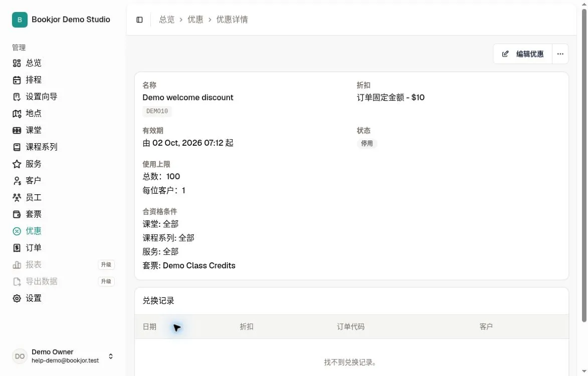Click the 由 02 Oct, 2026 07:12 起 text
The width and height of the screenshot is (588, 376).
click(188, 143)
